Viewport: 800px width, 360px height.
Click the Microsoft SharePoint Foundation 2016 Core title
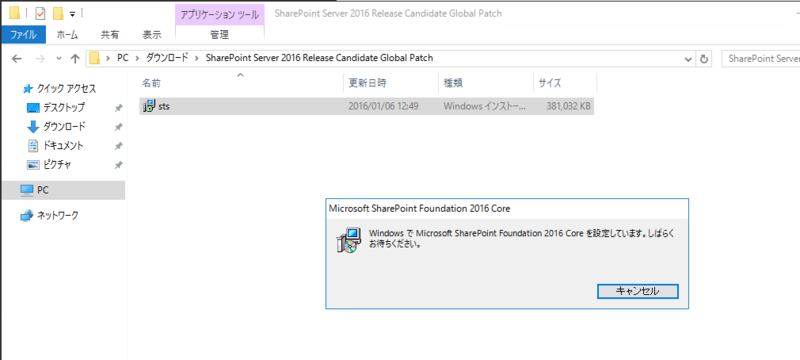(x=419, y=209)
